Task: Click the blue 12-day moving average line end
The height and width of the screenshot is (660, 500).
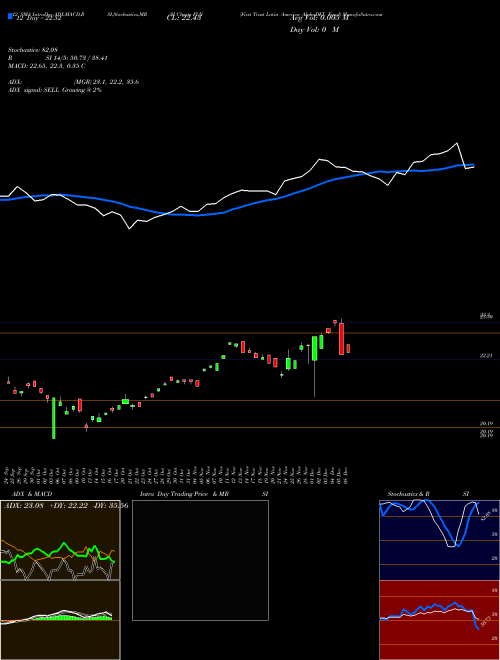Action: 473,165
